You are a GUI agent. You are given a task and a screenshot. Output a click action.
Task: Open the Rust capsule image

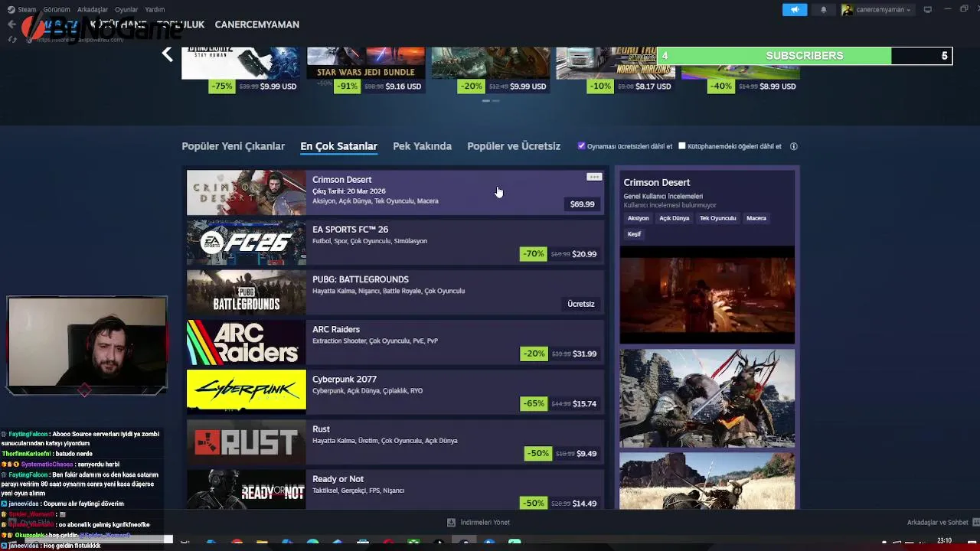(247, 442)
